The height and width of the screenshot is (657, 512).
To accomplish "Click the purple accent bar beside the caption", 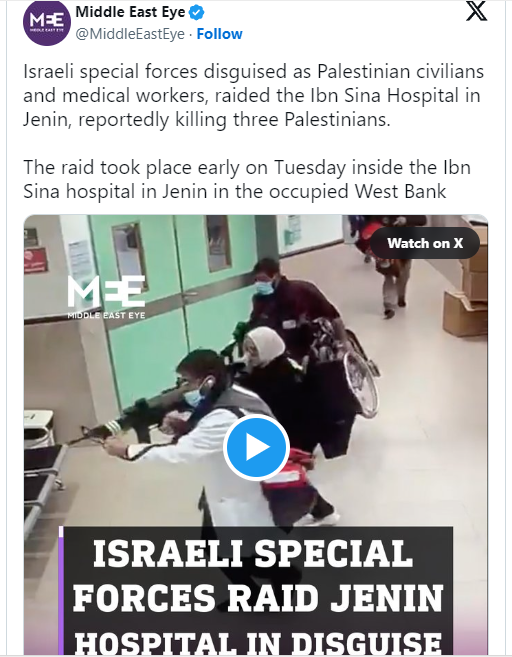I will click(61, 591).
